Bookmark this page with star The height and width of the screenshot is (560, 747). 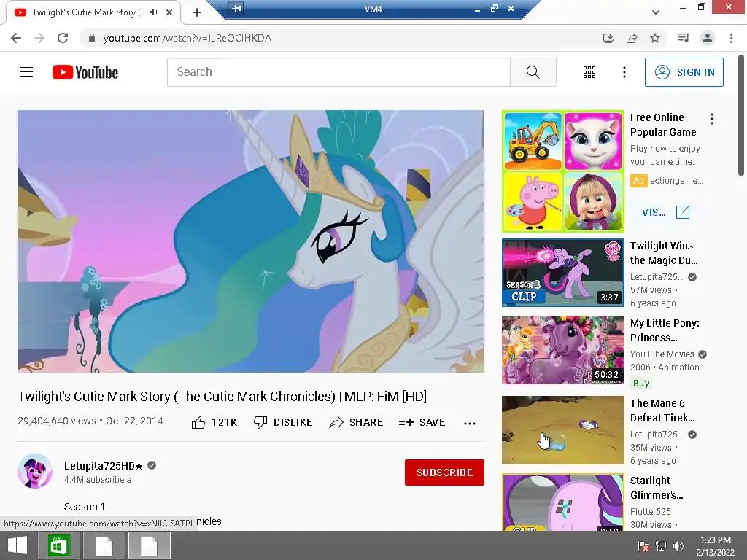point(655,38)
